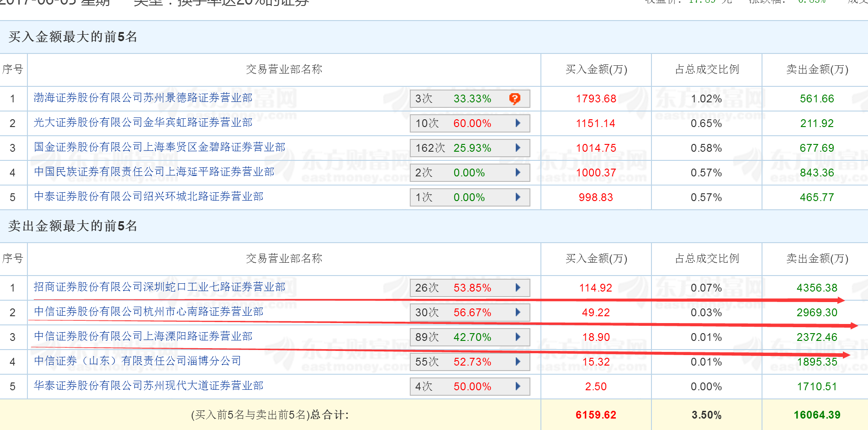Select sell amount value 2969.30
Screen dimensions: 868x430
[x=817, y=313]
